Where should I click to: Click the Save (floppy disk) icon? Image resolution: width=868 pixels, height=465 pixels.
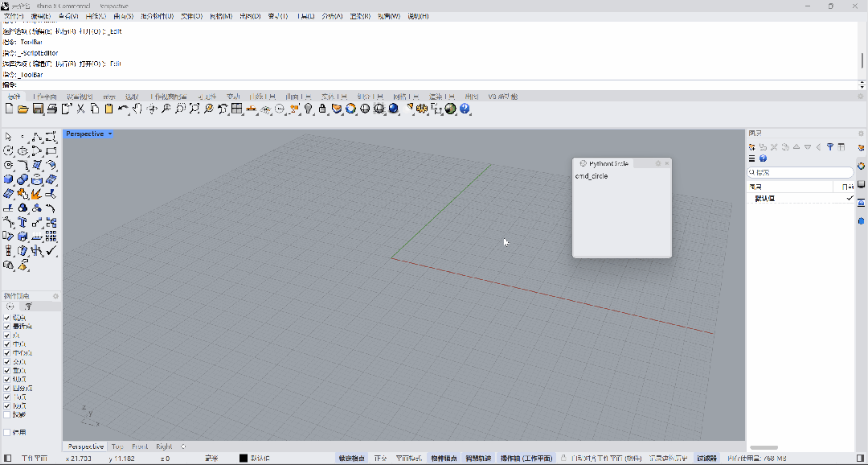(x=38, y=109)
